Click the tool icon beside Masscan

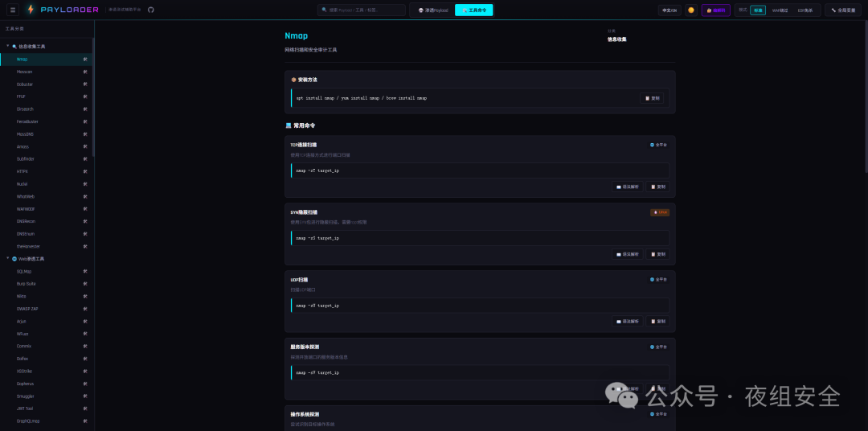[85, 72]
